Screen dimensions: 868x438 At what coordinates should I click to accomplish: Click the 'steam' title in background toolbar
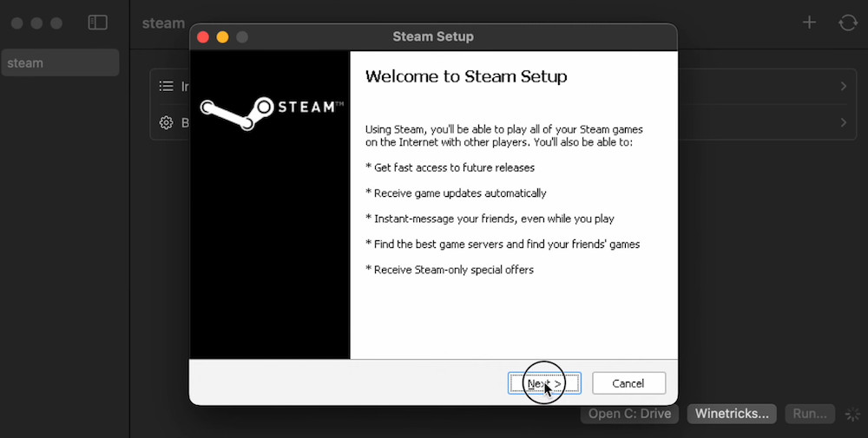point(163,23)
